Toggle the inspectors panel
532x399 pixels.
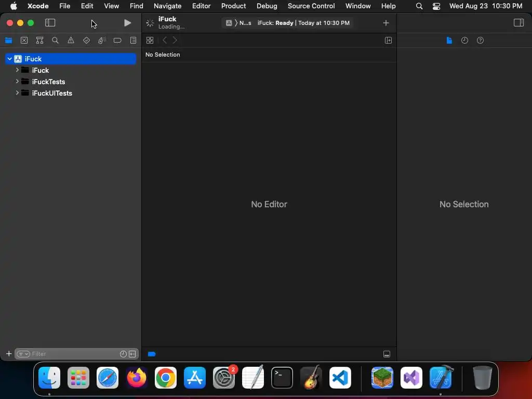pyautogui.click(x=519, y=23)
